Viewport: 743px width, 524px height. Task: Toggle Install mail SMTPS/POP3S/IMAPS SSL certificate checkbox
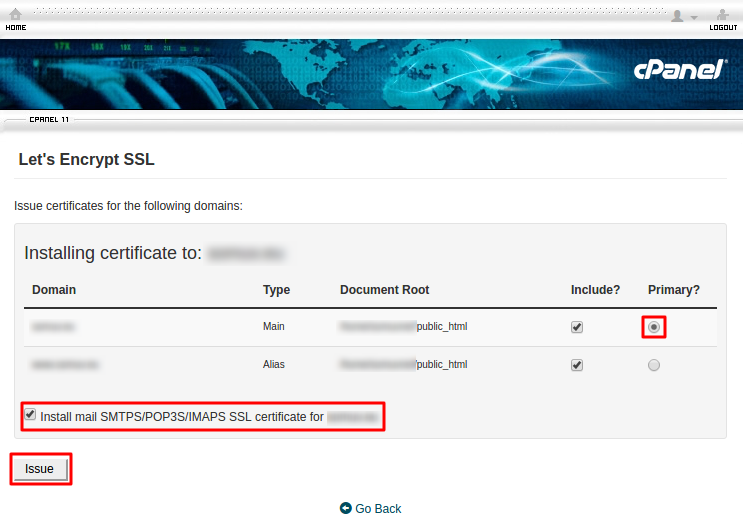tap(30, 414)
